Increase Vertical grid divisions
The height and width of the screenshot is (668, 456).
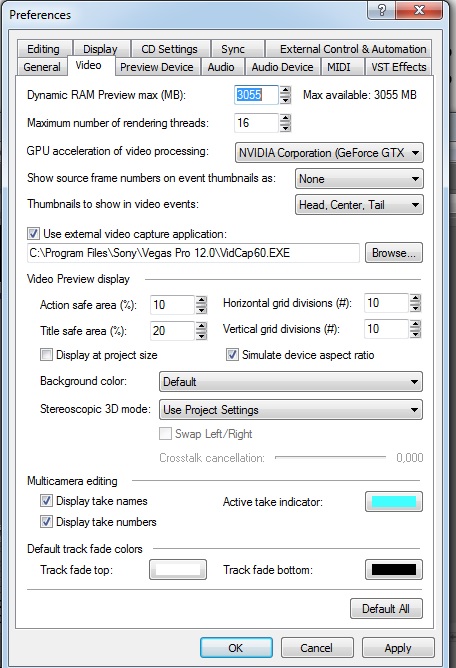[415, 325]
